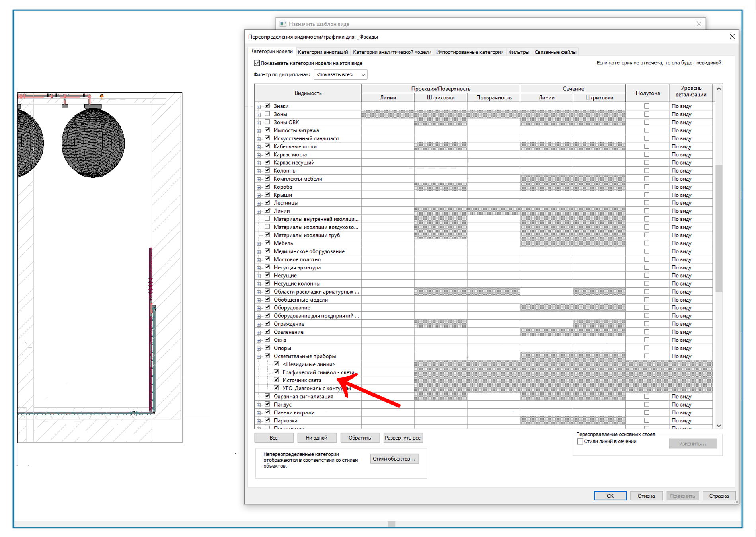
Task: Switch to Категории аннотаций tab
Action: click(323, 52)
